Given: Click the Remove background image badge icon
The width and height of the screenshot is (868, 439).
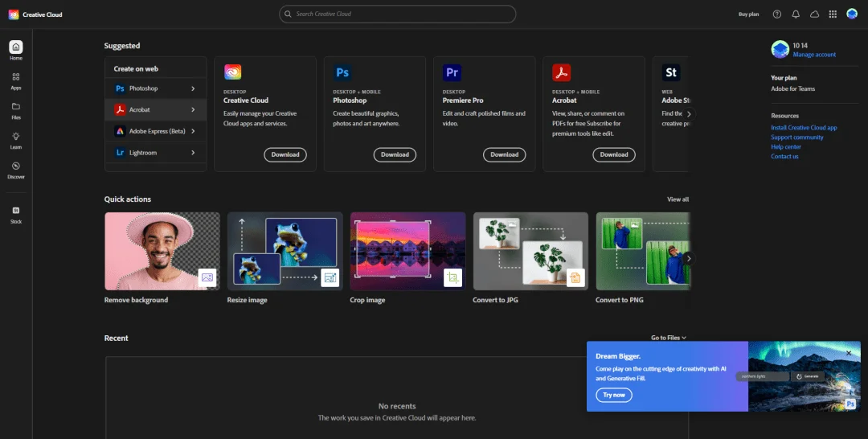Looking at the screenshot, I should pyautogui.click(x=207, y=277).
